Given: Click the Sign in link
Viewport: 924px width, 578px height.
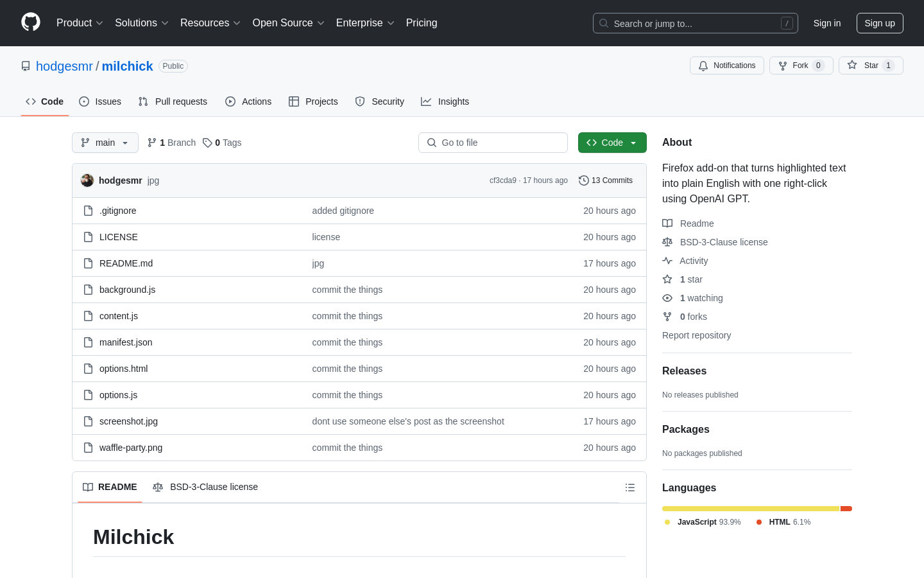Looking at the screenshot, I should (x=827, y=23).
